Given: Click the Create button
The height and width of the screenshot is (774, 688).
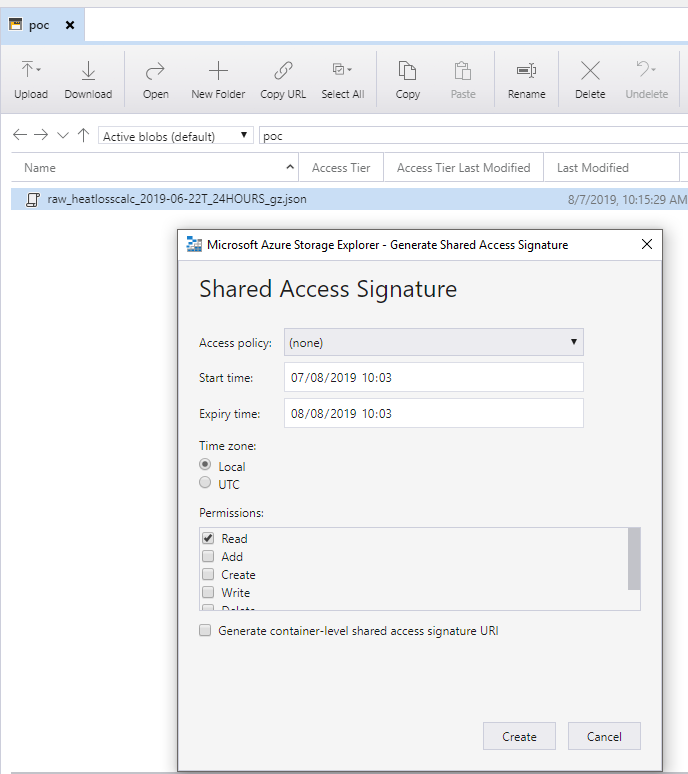Looking at the screenshot, I should [519, 736].
